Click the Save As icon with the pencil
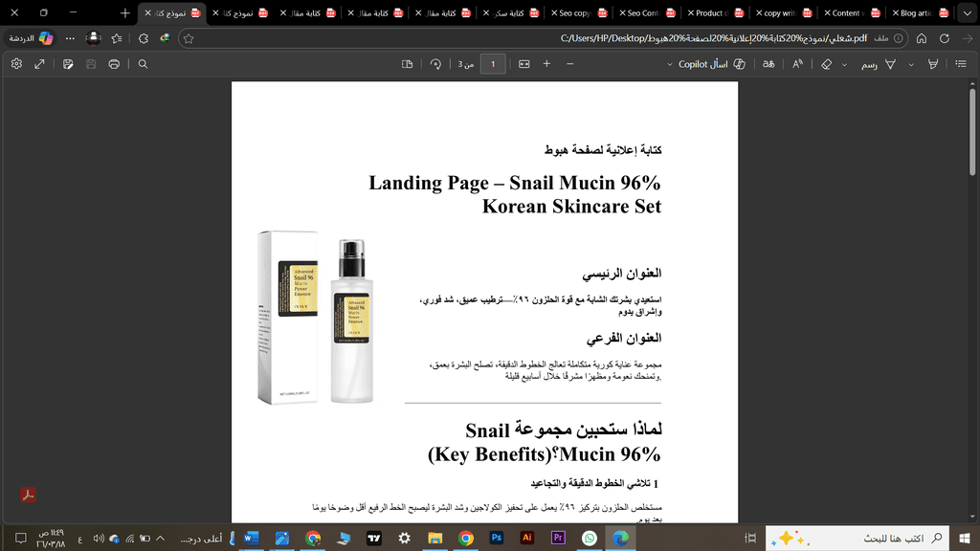The height and width of the screenshot is (551, 980). pos(68,64)
